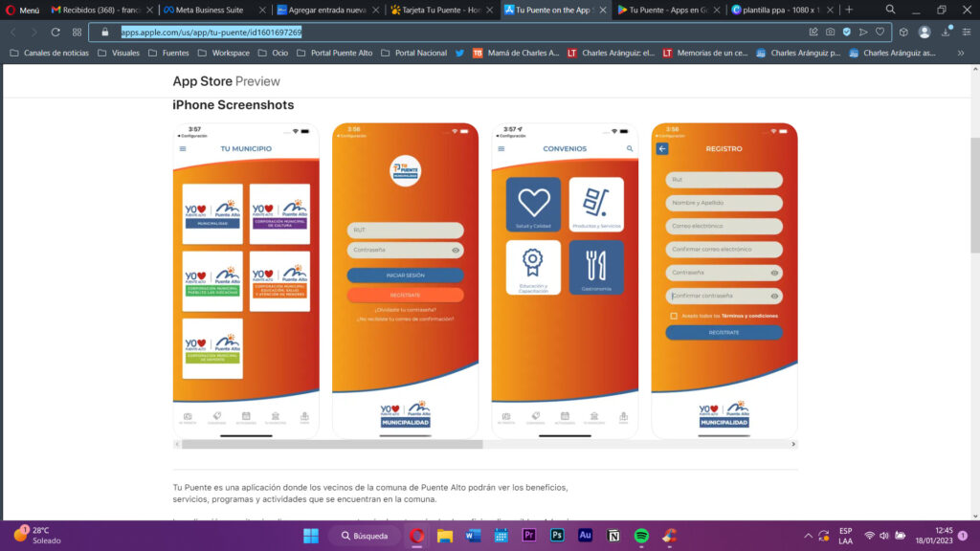Viewport: 980px width, 551px height.
Task: Click the snapshot camera icon
Action: click(x=830, y=32)
